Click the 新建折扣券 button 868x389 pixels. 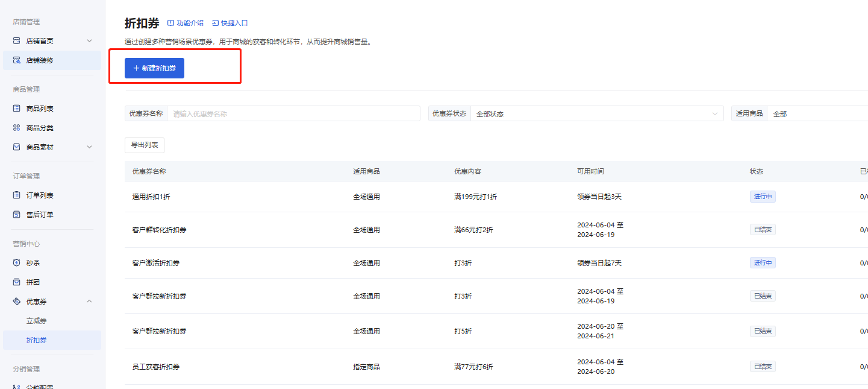tap(154, 69)
